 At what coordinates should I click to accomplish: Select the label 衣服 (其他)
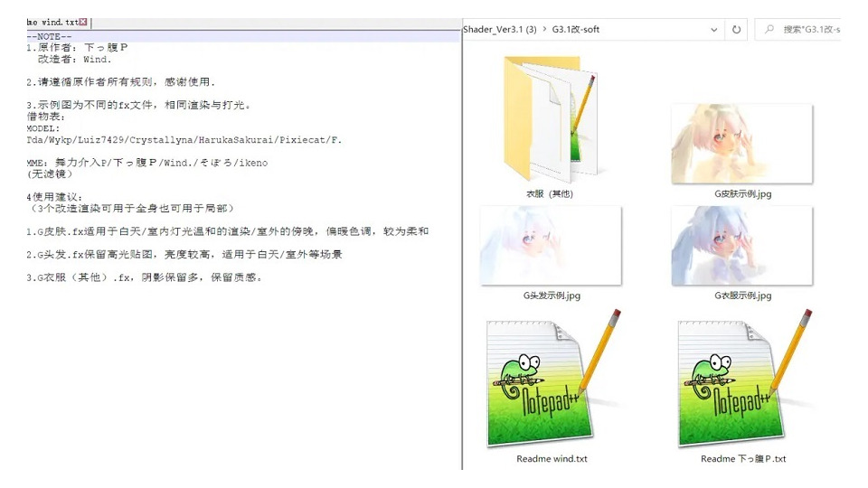point(549,193)
